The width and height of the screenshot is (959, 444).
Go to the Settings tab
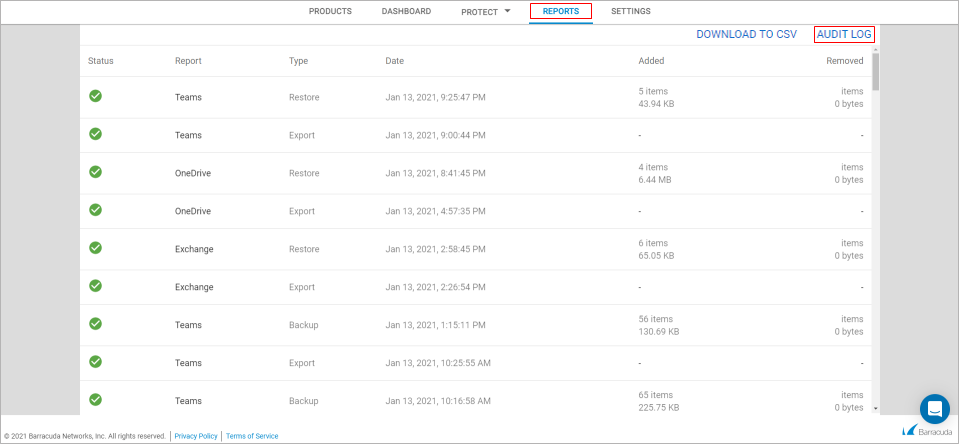(x=631, y=11)
